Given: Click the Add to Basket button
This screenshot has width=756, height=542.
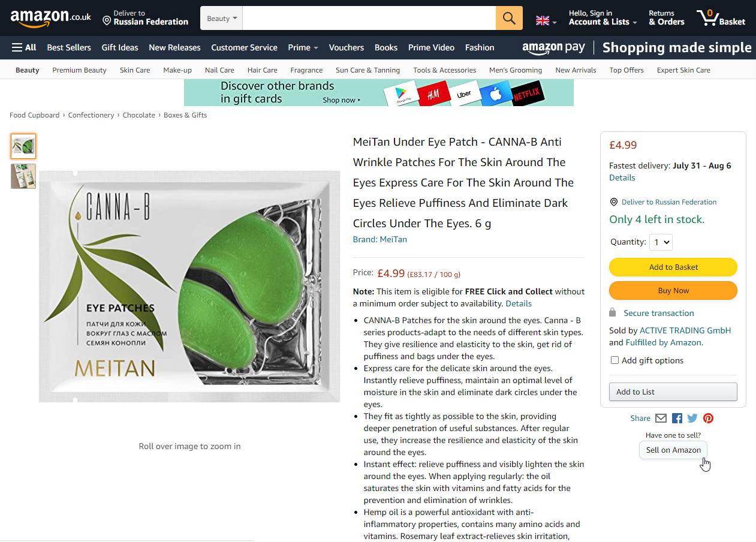Looking at the screenshot, I should pos(673,267).
